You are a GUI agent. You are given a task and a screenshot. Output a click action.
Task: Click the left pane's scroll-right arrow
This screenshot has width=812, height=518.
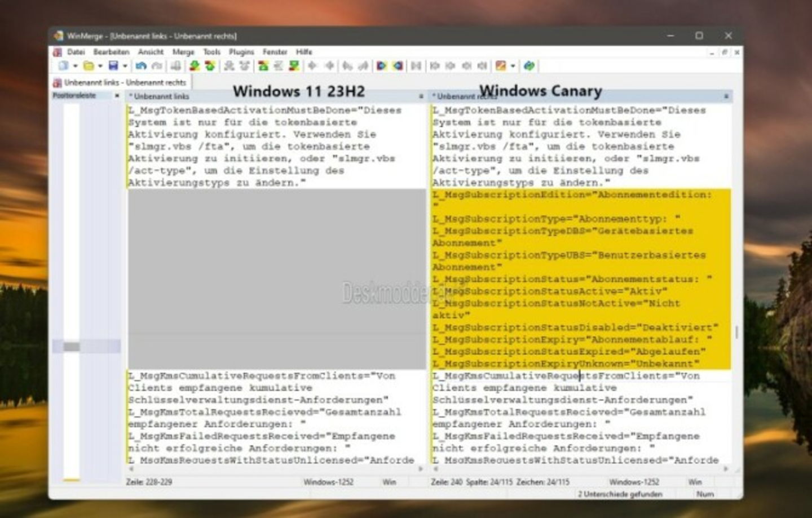[x=421, y=469]
